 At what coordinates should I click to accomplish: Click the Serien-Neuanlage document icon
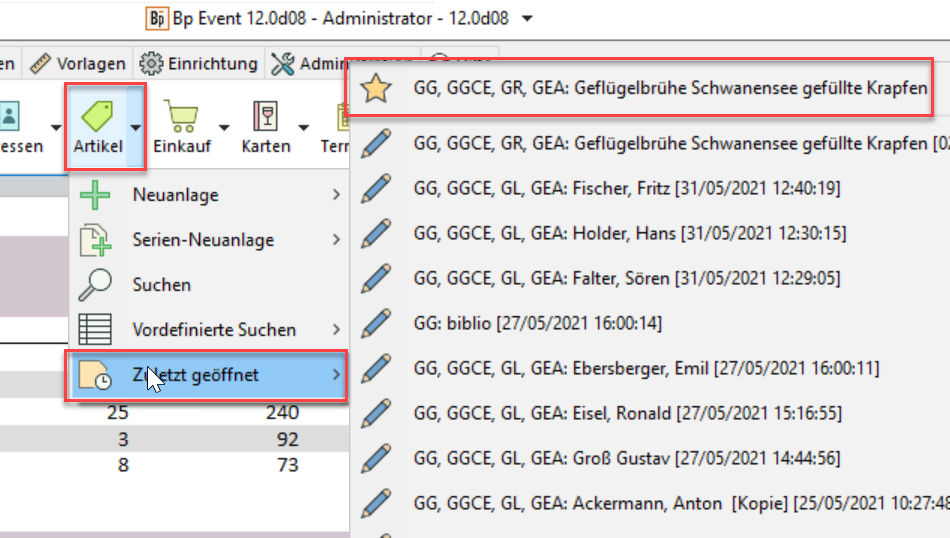[95, 240]
